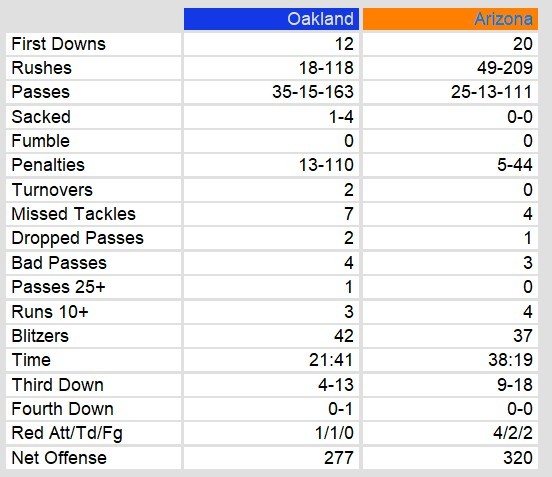Select the Turnovers row label

pos(52,190)
